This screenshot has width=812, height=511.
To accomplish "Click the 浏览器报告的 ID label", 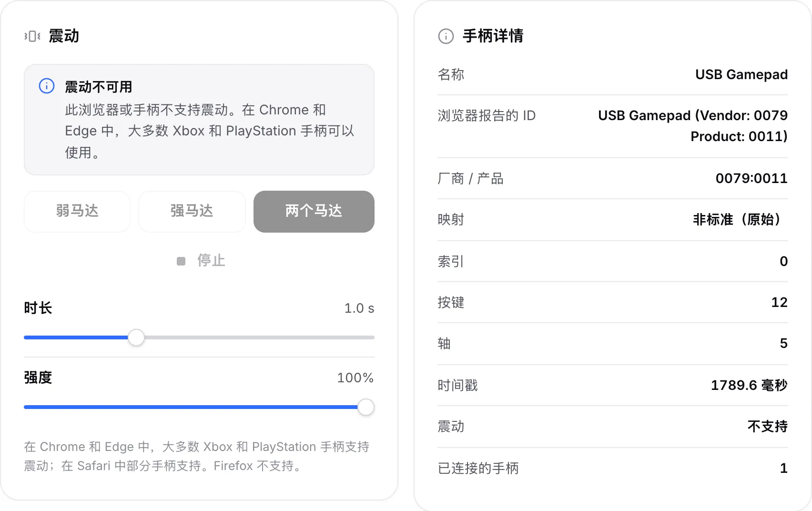I will point(487,115).
